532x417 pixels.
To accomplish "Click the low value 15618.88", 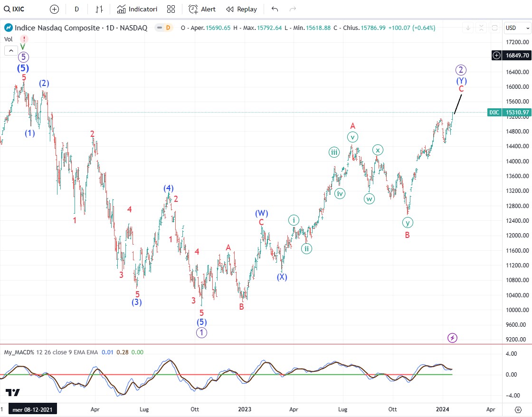I will click(318, 28).
